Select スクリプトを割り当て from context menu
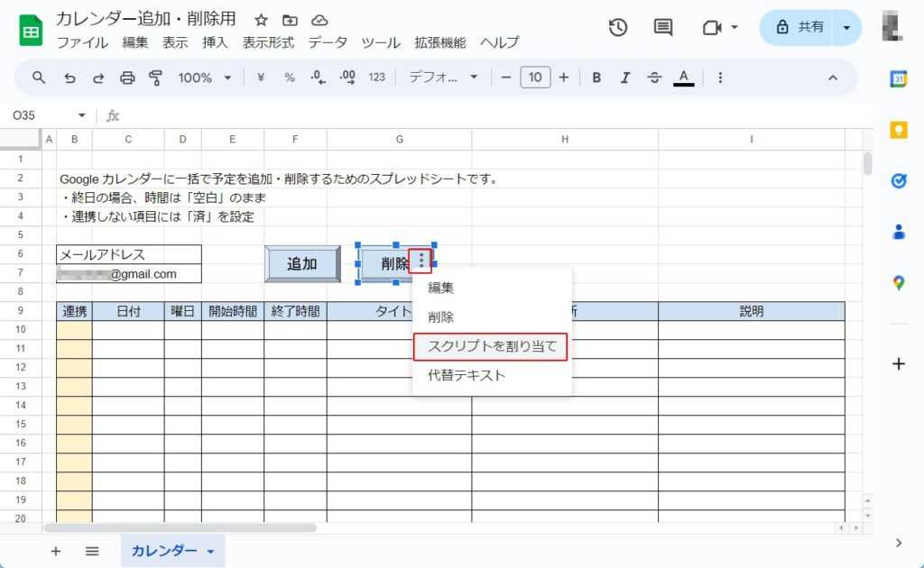 tap(492, 346)
